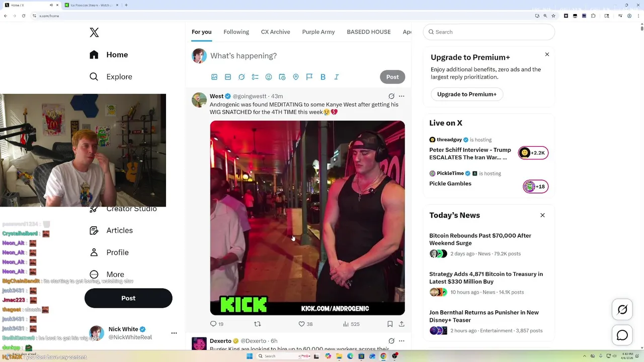Open Jon Bernthal Returns as Punisher story
Image resolution: width=644 pixels, height=362 pixels.
(x=484, y=316)
